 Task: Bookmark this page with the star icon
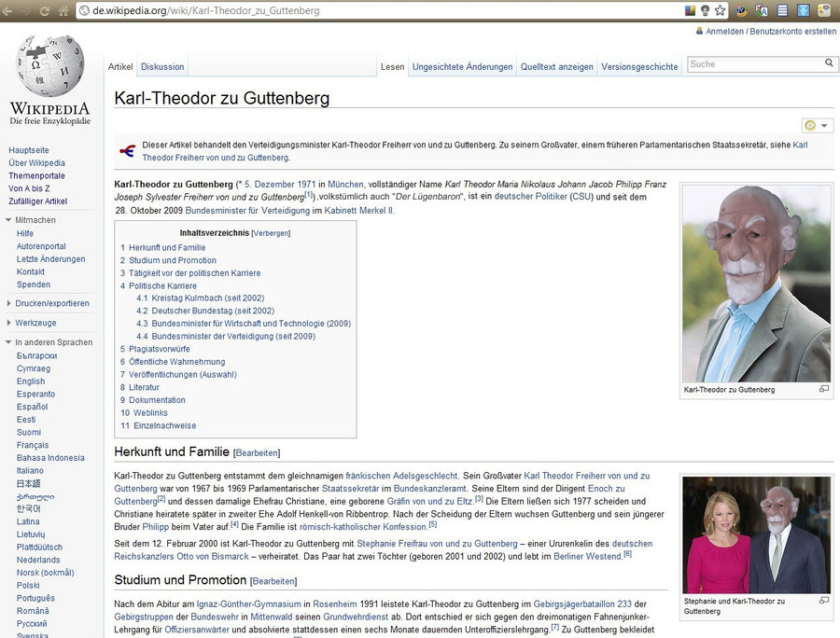[x=720, y=10]
